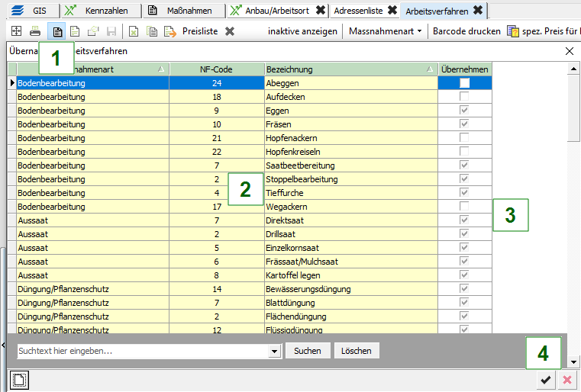Screen dimensions: 581x392
Task: Click the Excel export icon in the toolbar
Action: (x=134, y=31)
